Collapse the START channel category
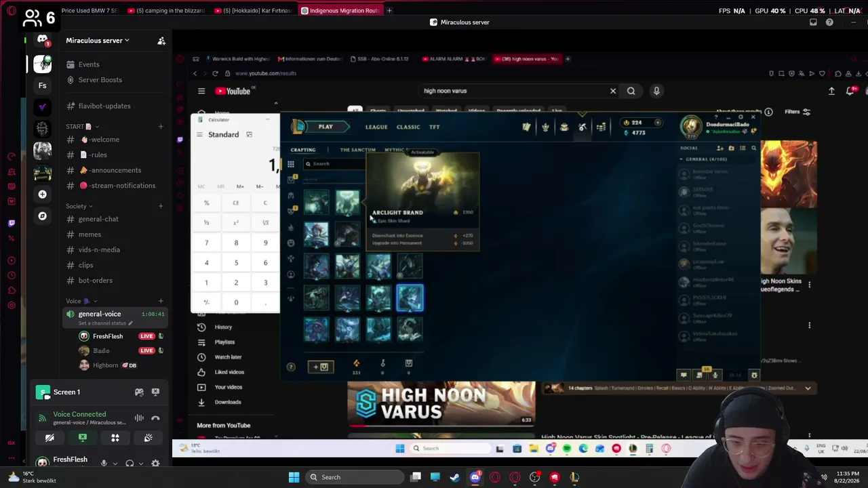Screen dimensions: 868x488 tap(82, 126)
